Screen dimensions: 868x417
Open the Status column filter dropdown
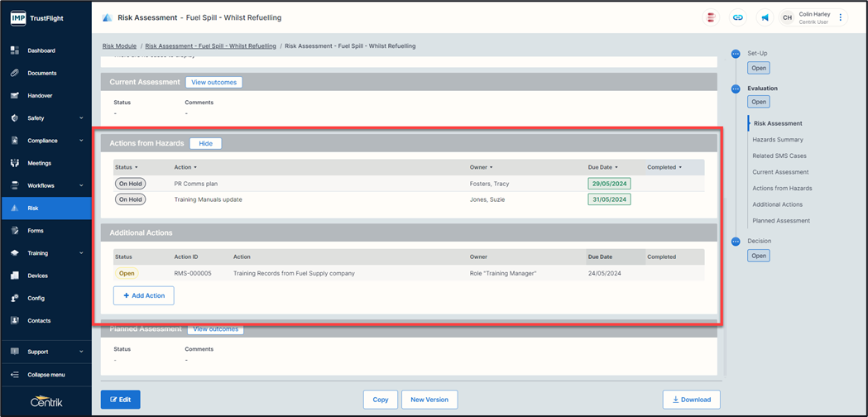pyautogui.click(x=127, y=167)
